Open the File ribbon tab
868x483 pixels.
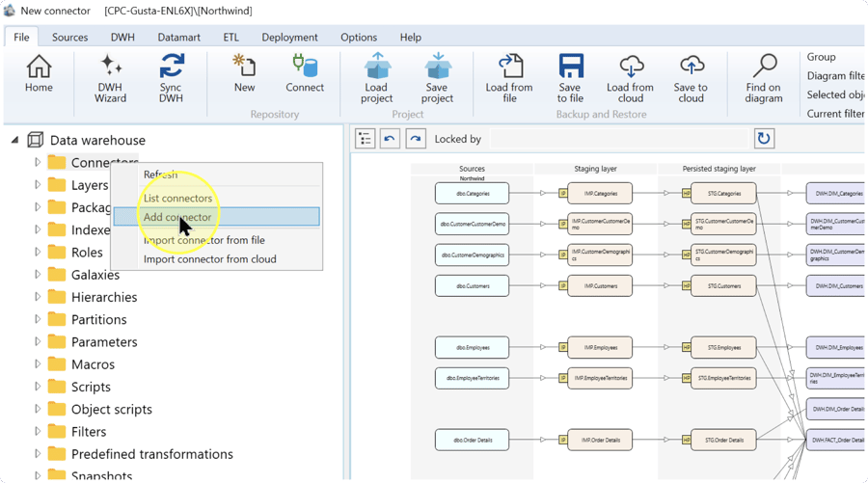(21, 37)
